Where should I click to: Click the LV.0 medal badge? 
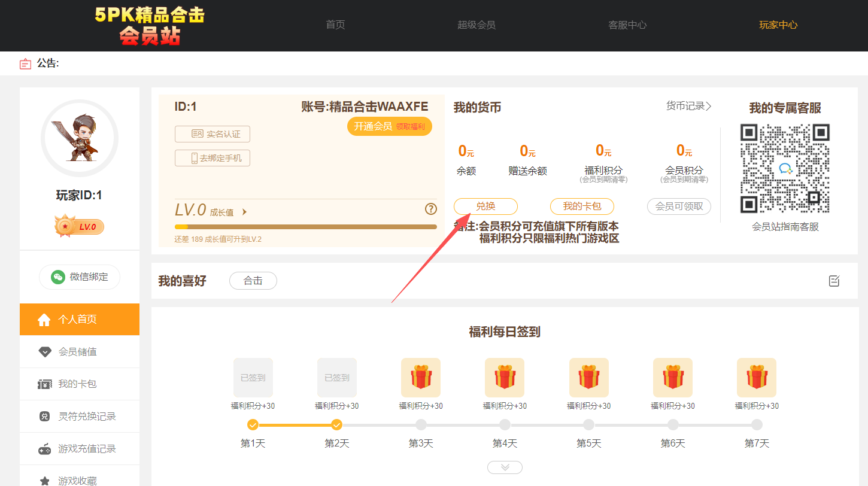pos(80,226)
